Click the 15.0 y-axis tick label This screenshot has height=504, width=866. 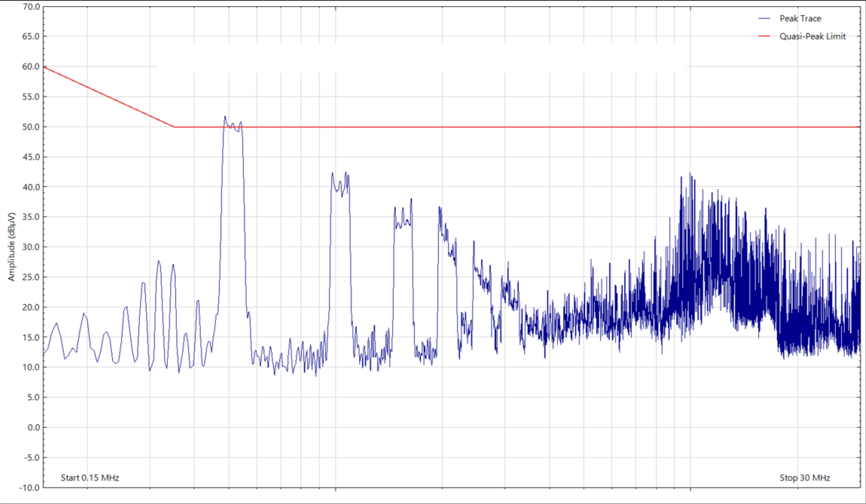(31, 337)
